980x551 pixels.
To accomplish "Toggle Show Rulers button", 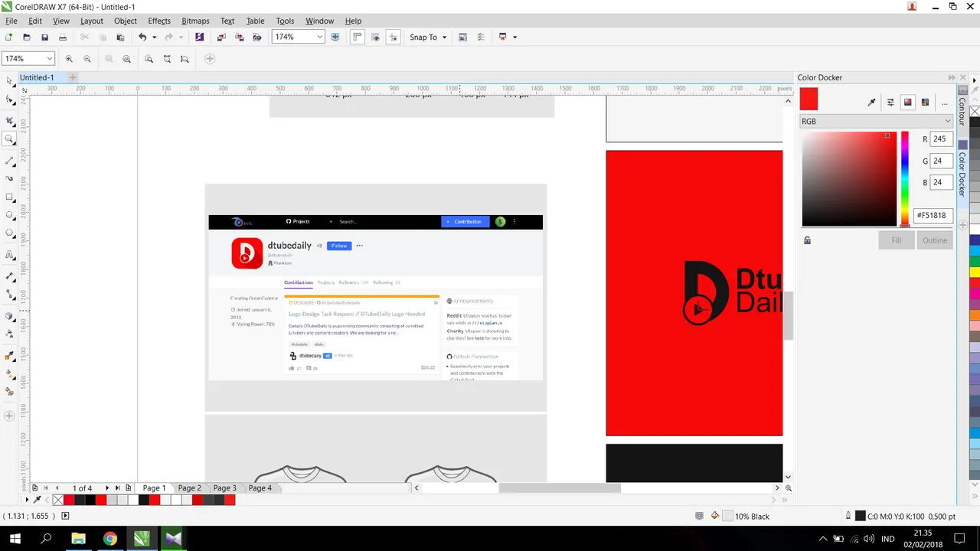I will (x=357, y=37).
